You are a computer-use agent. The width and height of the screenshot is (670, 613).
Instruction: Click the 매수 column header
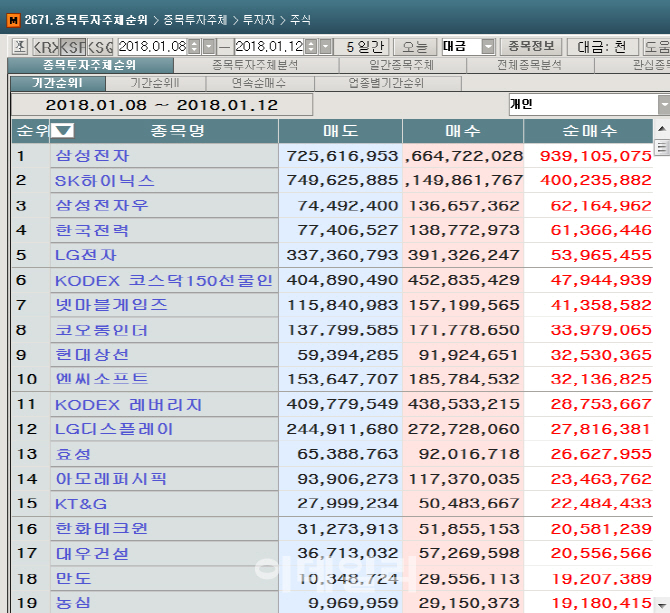463,131
